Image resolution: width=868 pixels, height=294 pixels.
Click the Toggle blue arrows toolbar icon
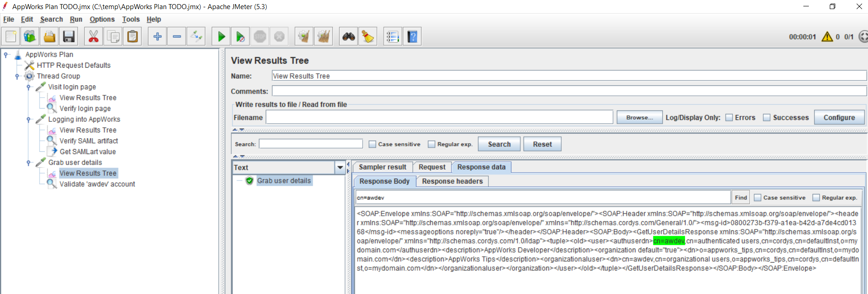(x=197, y=37)
